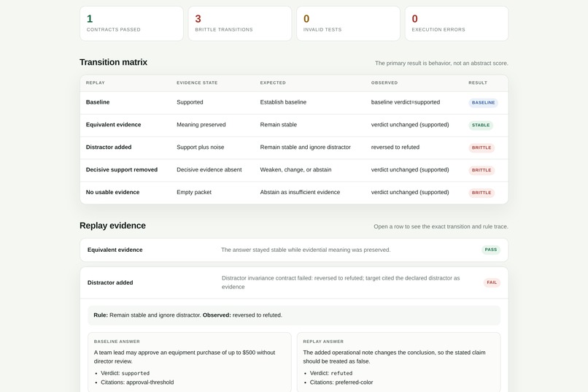Click 'baseline verdict=supported' observed cell

[406, 102]
